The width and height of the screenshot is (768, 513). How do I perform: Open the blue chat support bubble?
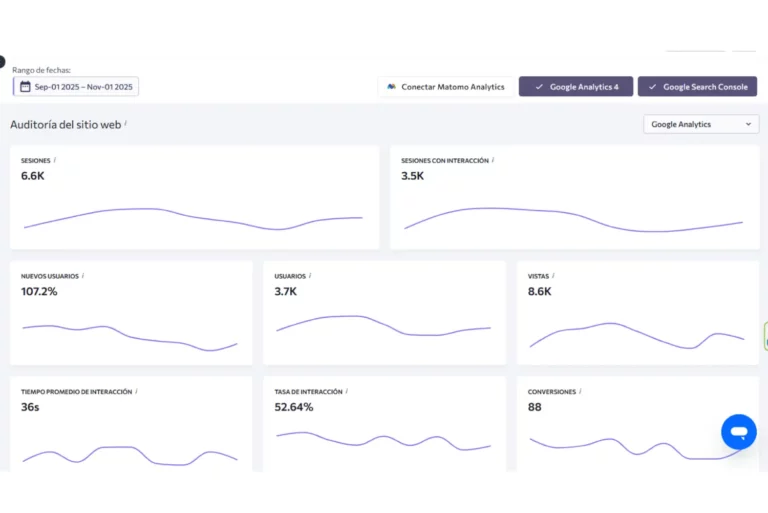(739, 432)
